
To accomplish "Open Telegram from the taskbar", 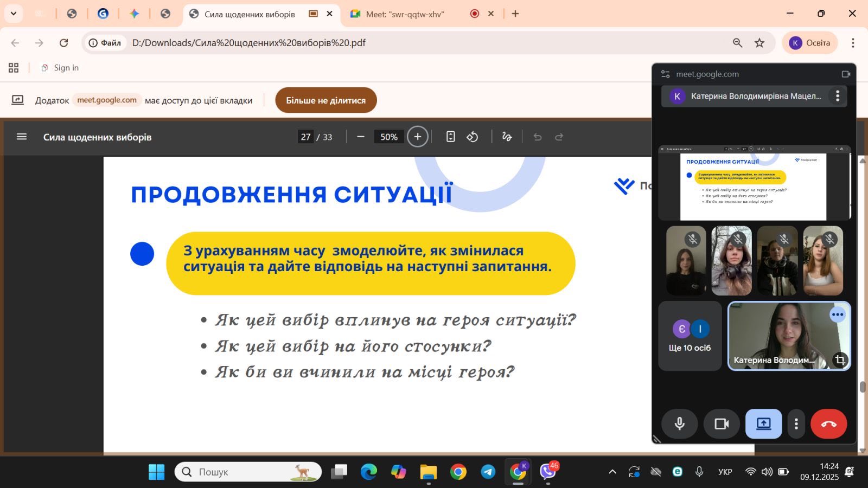I will click(488, 472).
